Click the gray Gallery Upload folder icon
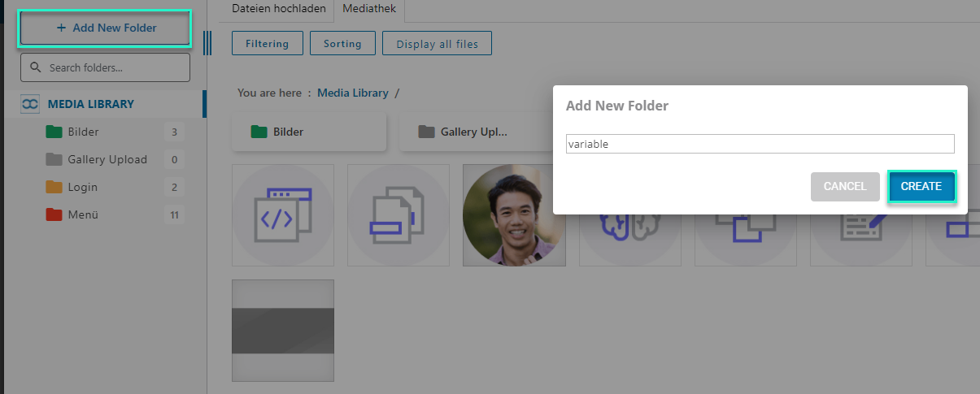Viewport: 980px width, 394px height. pyautogui.click(x=54, y=159)
